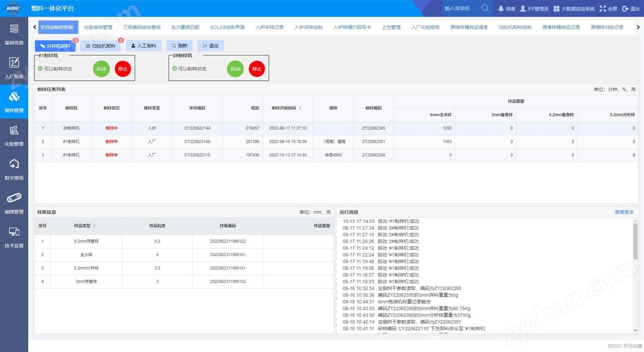The width and height of the screenshot is (644, 352).
Task: Click the 耗时 value 281366
Action: [252, 141]
